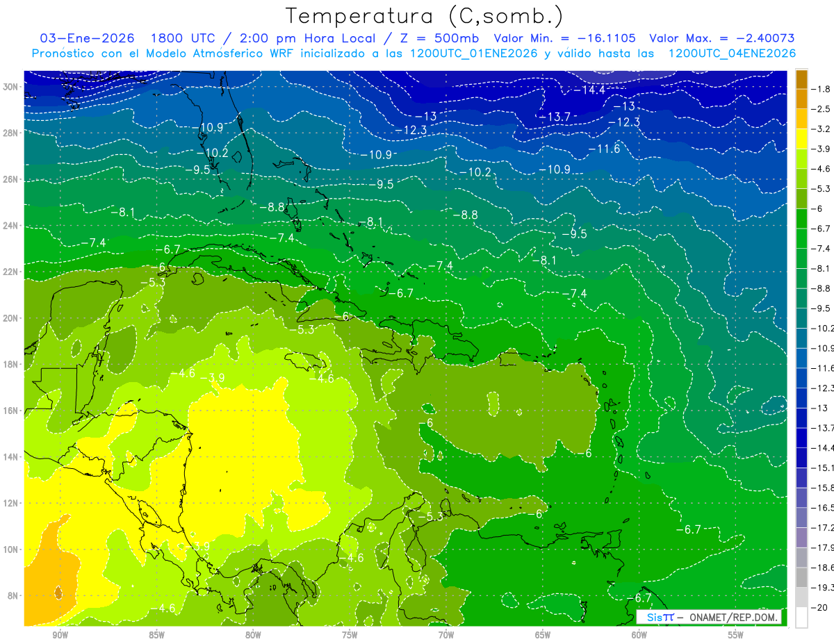Click the -19.3 colorbar tick label
This screenshot has width=834, height=644.
(823, 588)
